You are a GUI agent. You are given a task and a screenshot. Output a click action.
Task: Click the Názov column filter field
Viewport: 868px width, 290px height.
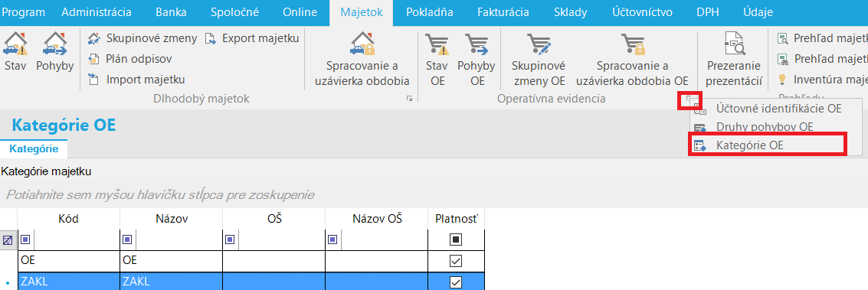point(179,239)
